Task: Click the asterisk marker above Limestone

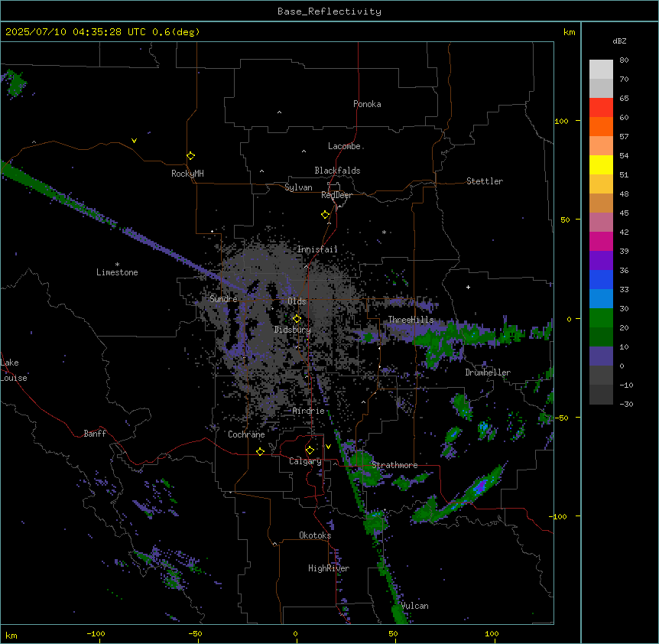Action: point(117,265)
